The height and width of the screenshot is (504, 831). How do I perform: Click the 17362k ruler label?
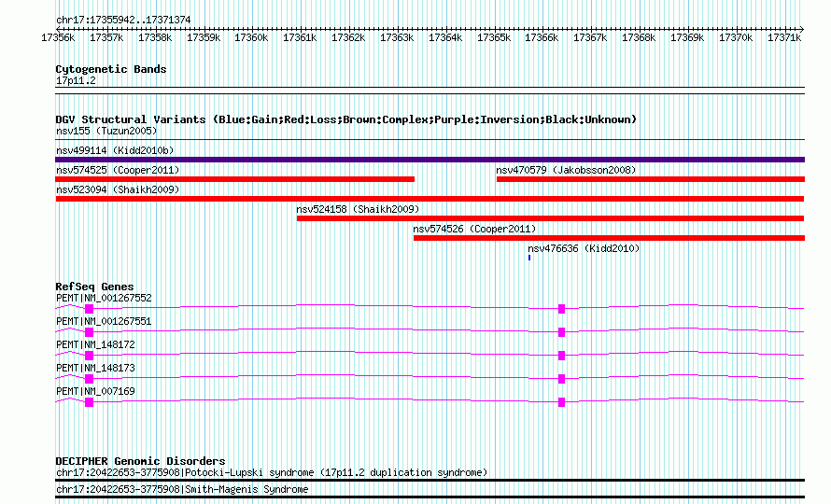click(x=348, y=37)
